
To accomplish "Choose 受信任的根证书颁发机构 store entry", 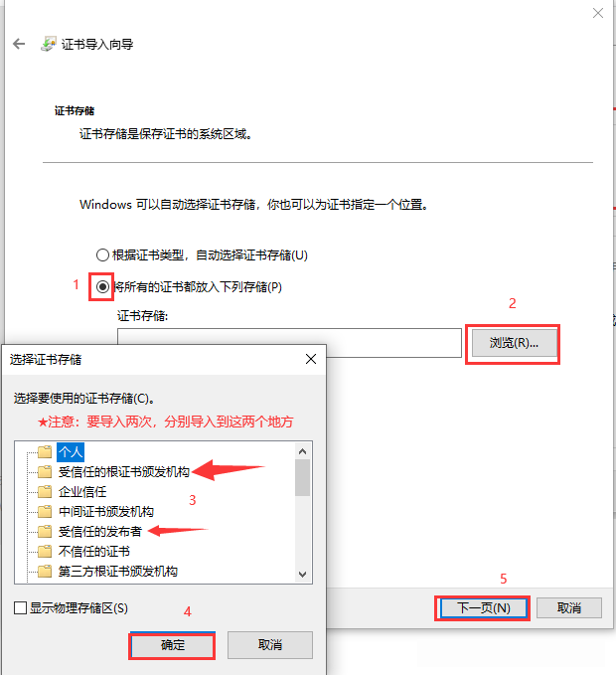I will [x=124, y=472].
